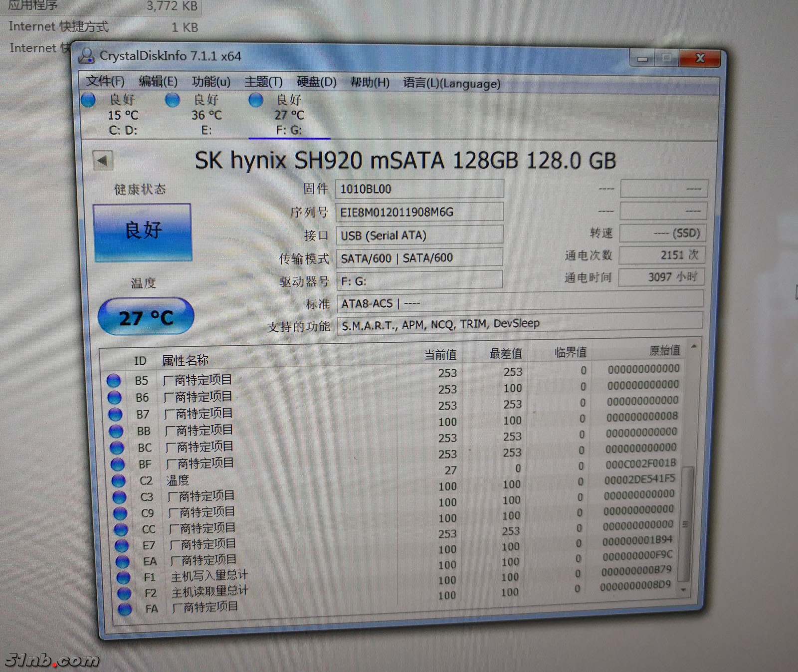Click the status icon of attribute B7
This screenshot has height=672, width=798.
tap(115, 415)
